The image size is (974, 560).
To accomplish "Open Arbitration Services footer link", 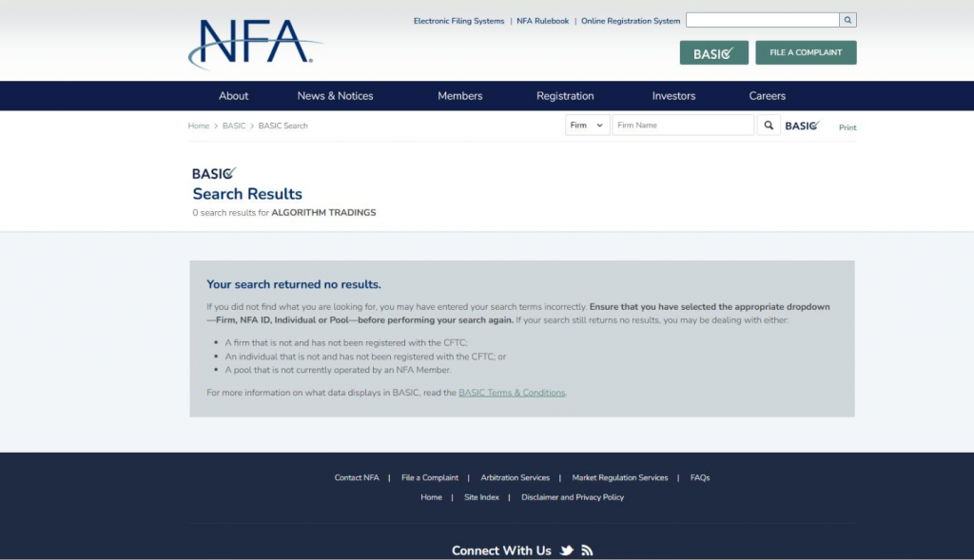I will [515, 477].
